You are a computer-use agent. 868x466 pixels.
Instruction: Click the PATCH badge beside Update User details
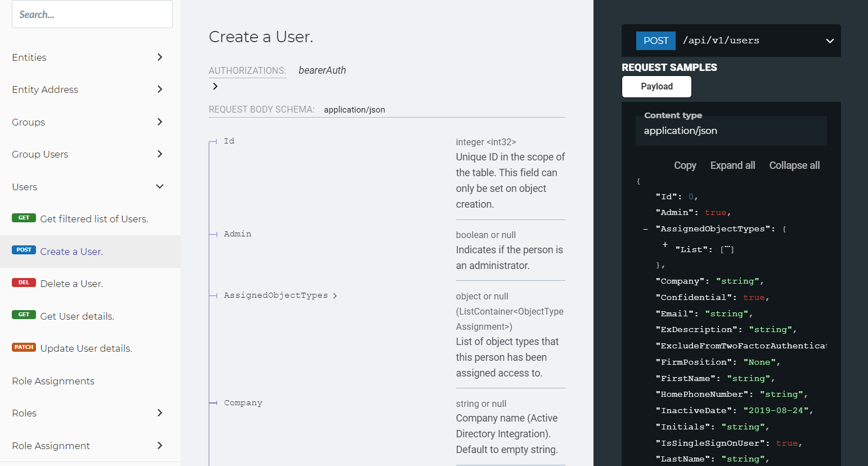click(24, 347)
